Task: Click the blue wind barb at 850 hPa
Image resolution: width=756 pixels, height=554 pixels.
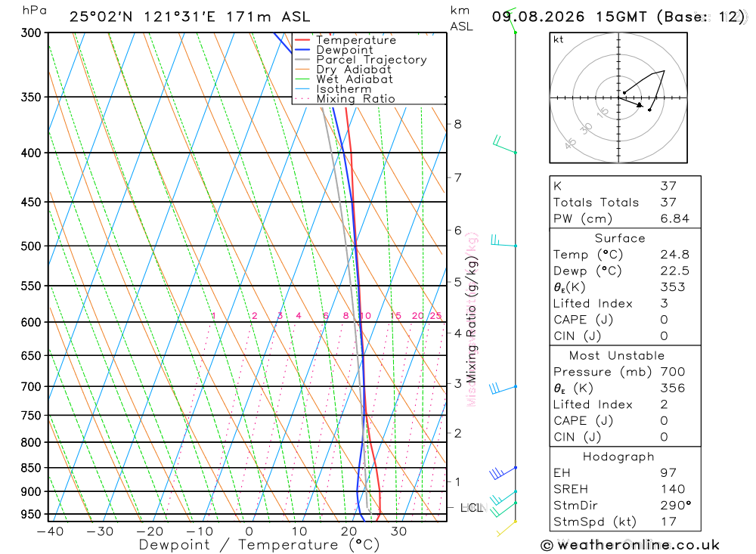Action: tap(503, 472)
